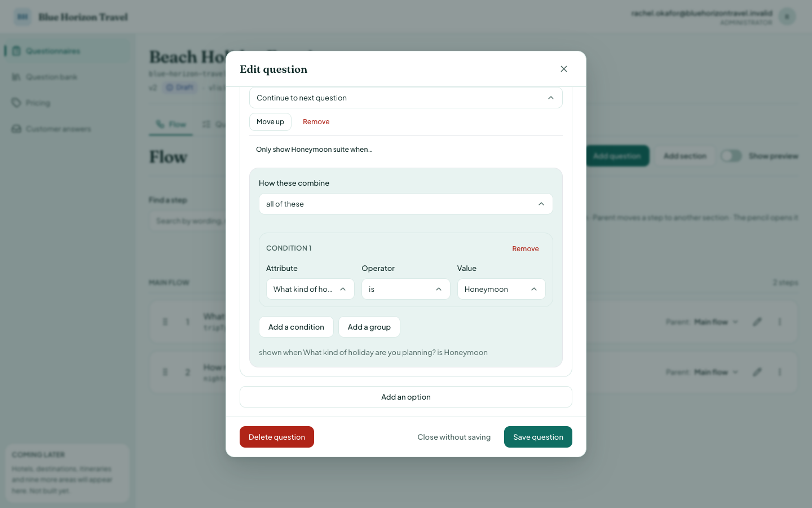Image resolution: width=812 pixels, height=508 pixels.
Task: Remove Condition 1
Action: click(x=526, y=248)
